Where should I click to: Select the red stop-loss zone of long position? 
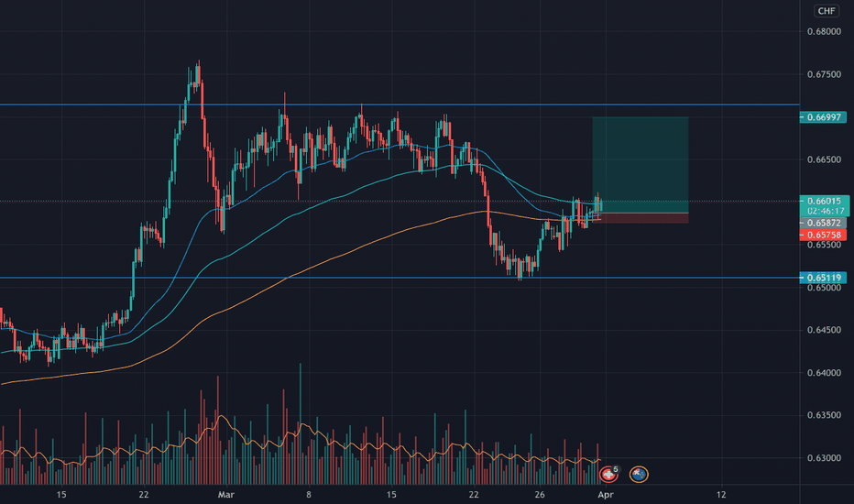640,218
